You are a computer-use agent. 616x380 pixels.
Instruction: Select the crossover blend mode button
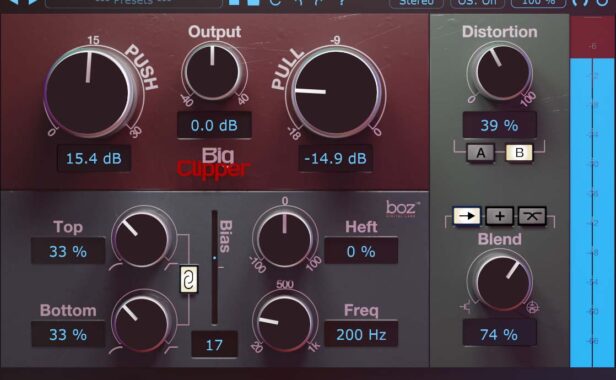(x=532, y=216)
